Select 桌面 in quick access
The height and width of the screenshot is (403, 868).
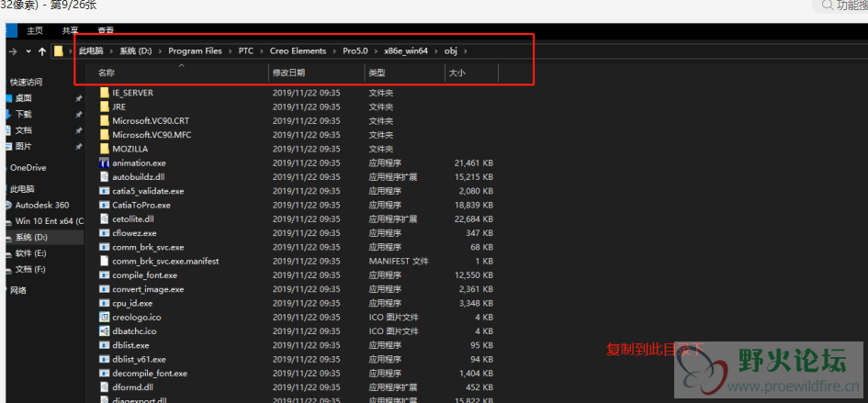tap(23, 98)
